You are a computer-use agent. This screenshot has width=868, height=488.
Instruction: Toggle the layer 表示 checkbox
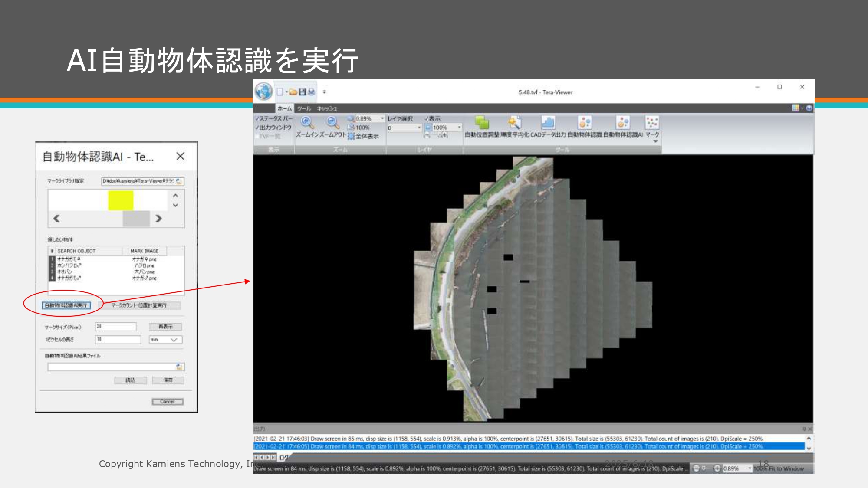(x=427, y=119)
